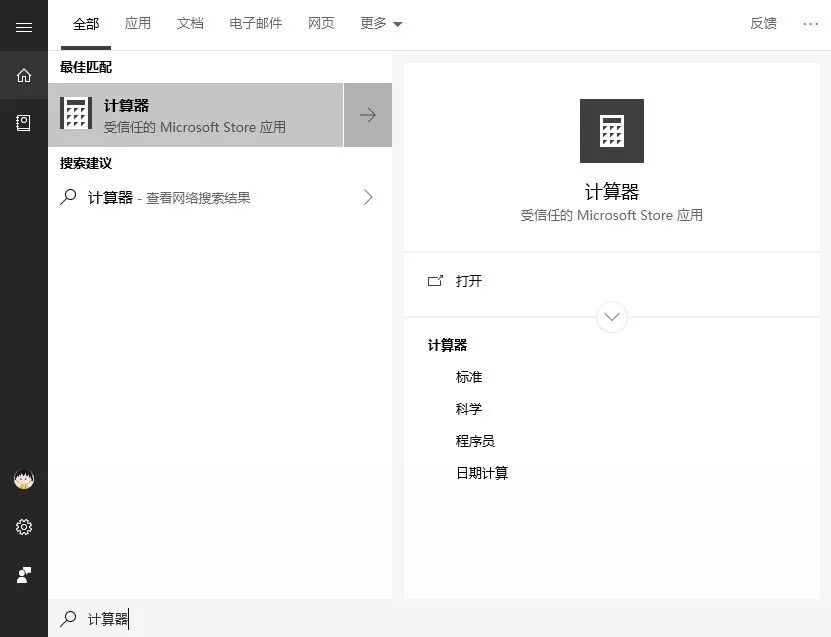Launch calculator in 程序员 mode
The height and width of the screenshot is (637, 831).
tap(475, 441)
